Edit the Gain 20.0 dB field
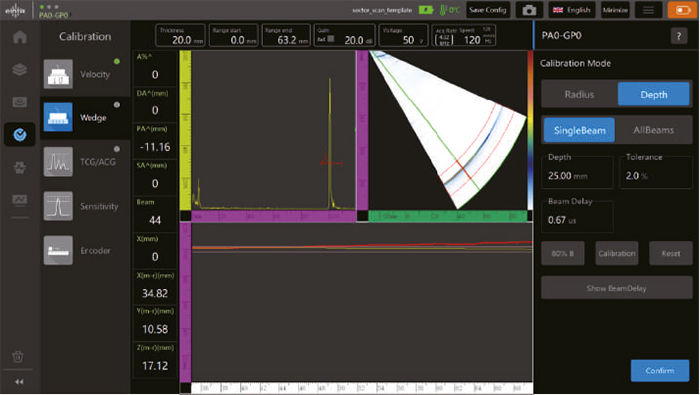The height and width of the screenshot is (395, 700). click(345, 35)
